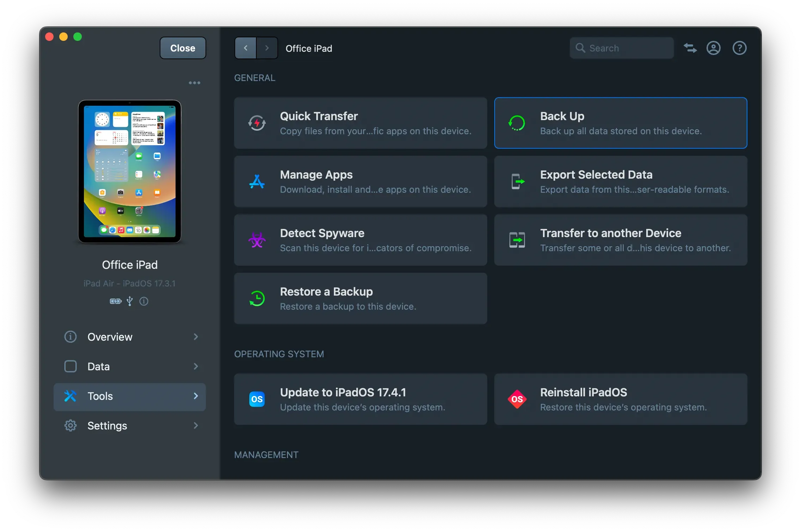801x532 pixels.
Task: Select Tools in the sidebar
Action: (129, 396)
